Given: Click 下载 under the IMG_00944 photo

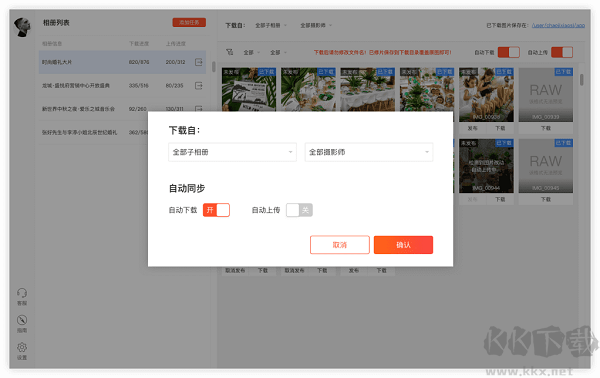Looking at the screenshot, I should [500, 199].
